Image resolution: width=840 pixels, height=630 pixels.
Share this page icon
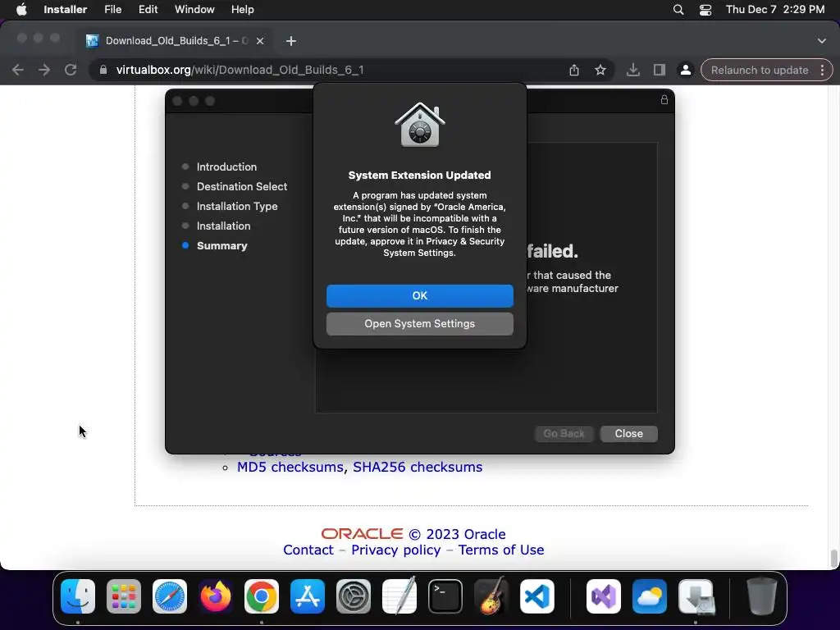pyautogui.click(x=573, y=70)
